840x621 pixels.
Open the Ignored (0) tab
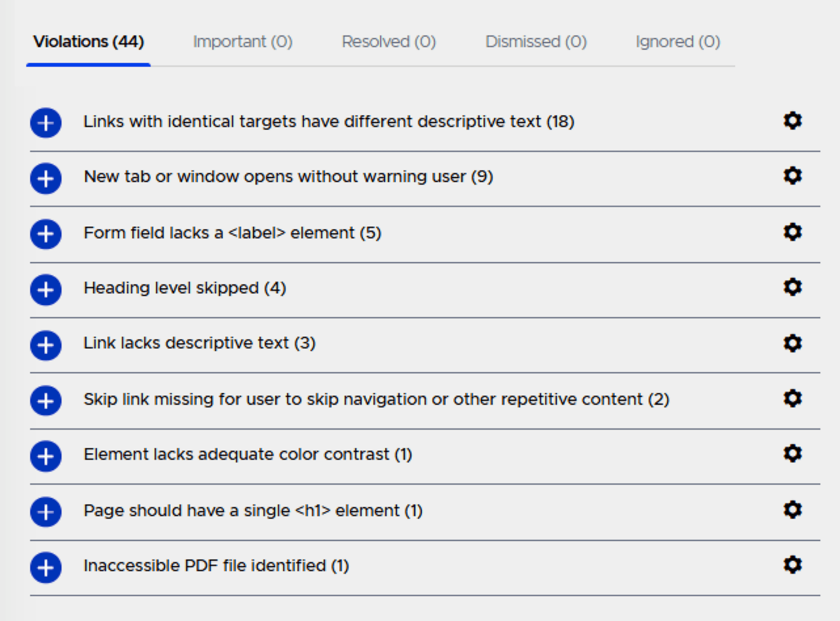pyautogui.click(x=678, y=42)
